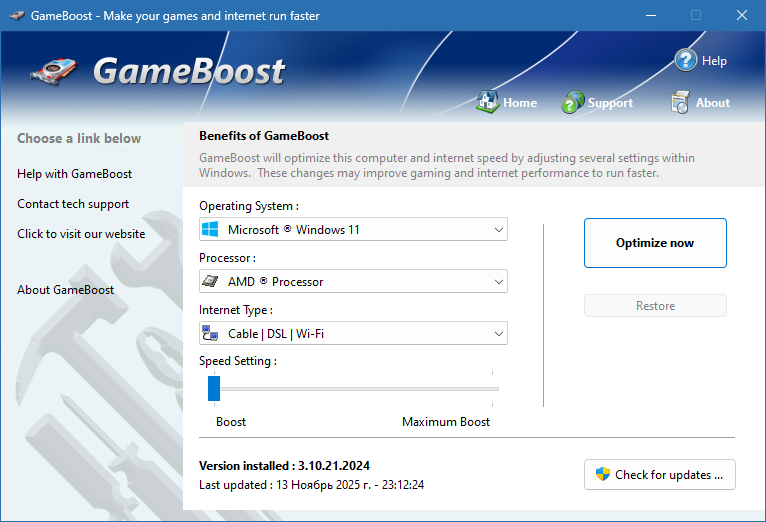This screenshot has width=766, height=522.
Task: Set slider to Maximum Boost end
Action: pyautogui.click(x=492, y=389)
